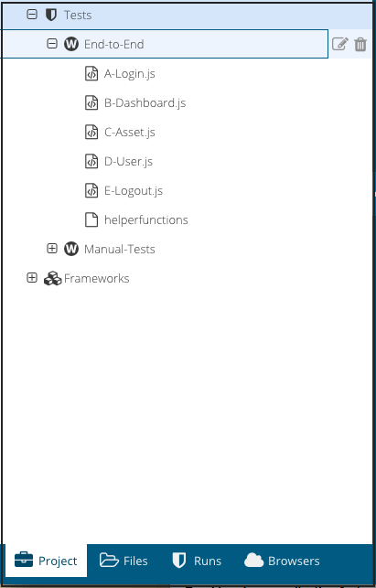Open the Runs tab
This screenshot has height=588, width=376.
coord(197,561)
